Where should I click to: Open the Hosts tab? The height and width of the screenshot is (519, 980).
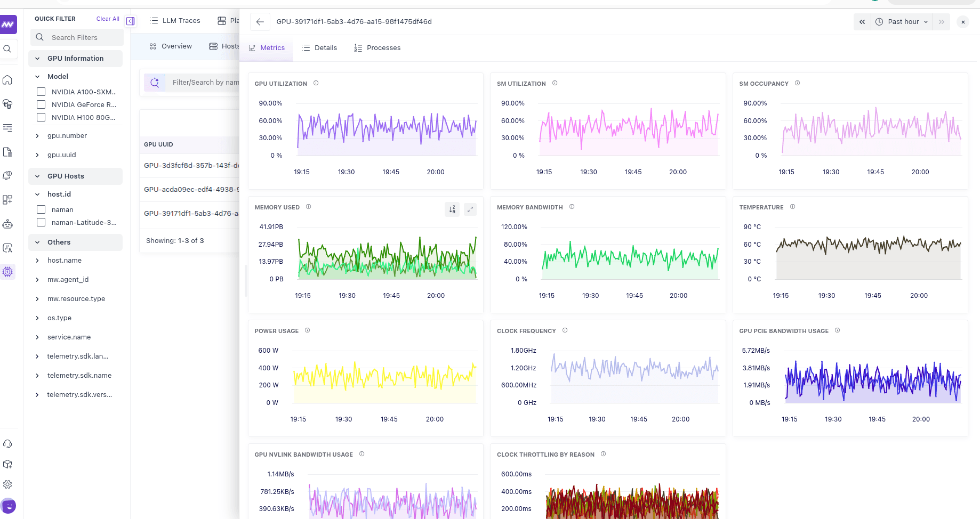pos(224,46)
